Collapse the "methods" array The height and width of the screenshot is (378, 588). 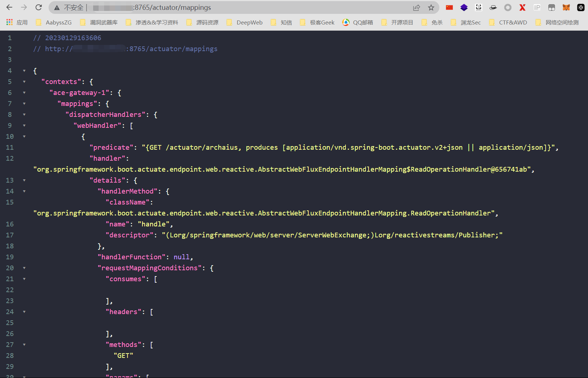[24, 345]
